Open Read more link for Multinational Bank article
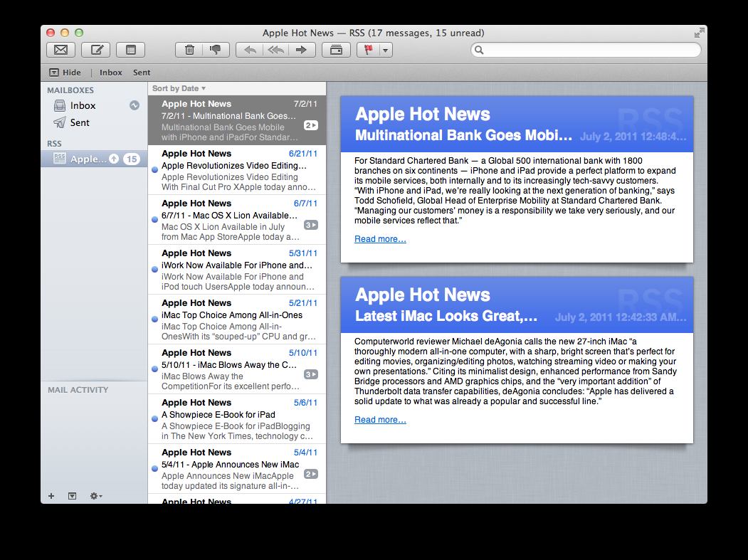Viewport: 748px width, 560px height. (380, 239)
